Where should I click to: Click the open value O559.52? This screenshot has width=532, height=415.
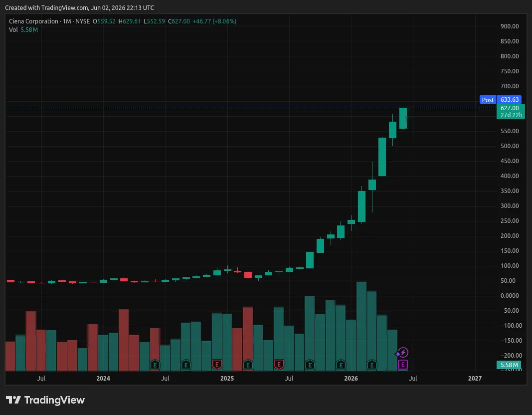(x=104, y=21)
